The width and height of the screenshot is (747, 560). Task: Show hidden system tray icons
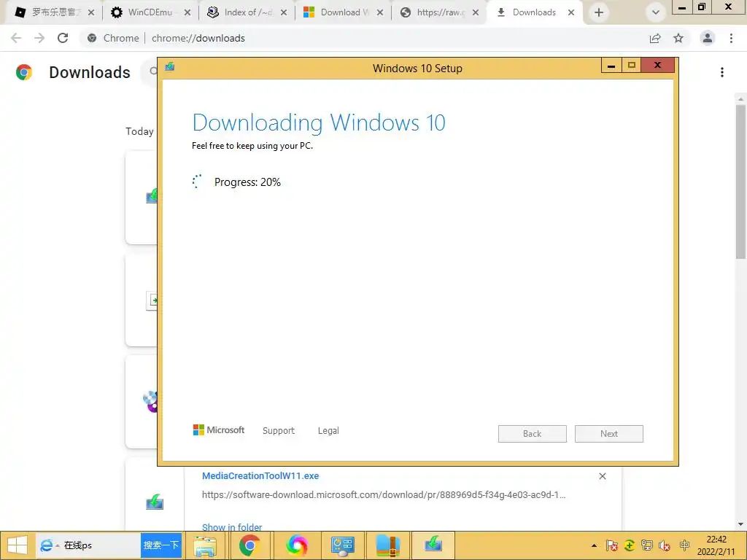tap(594, 545)
